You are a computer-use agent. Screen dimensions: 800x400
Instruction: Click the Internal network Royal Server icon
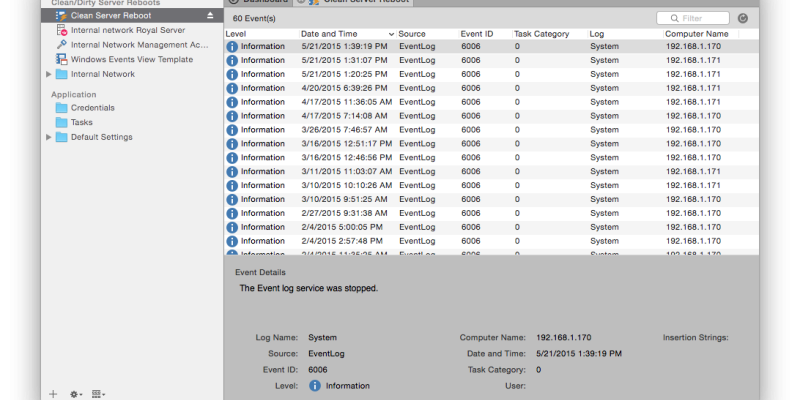[x=61, y=30]
